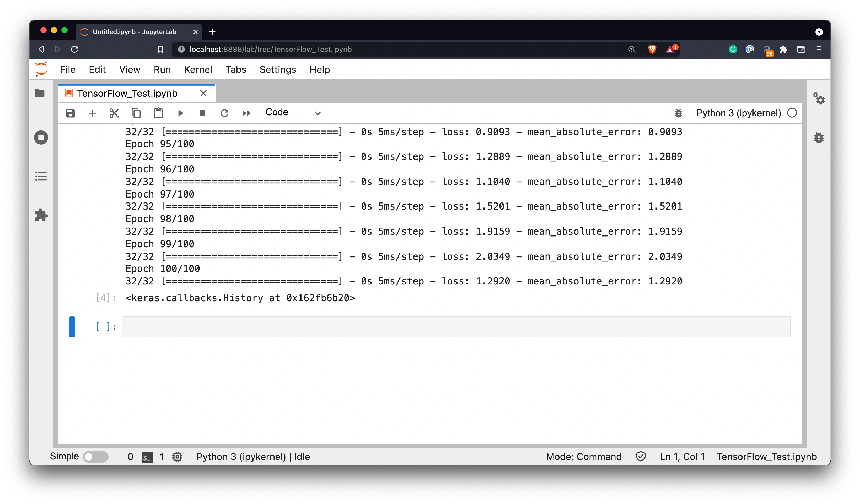Open the browser tab list dropdown arrow
This screenshot has width=860, height=504.
click(x=819, y=32)
